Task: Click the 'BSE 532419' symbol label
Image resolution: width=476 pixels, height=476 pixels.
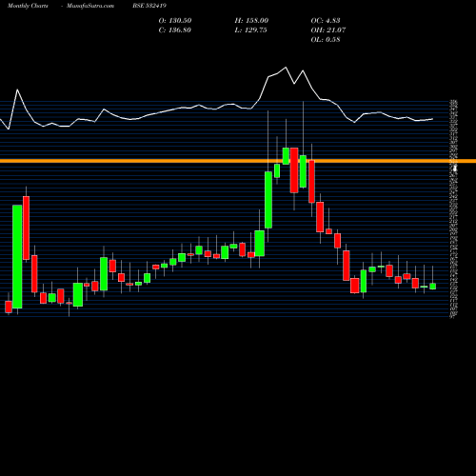Action: (149, 6)
